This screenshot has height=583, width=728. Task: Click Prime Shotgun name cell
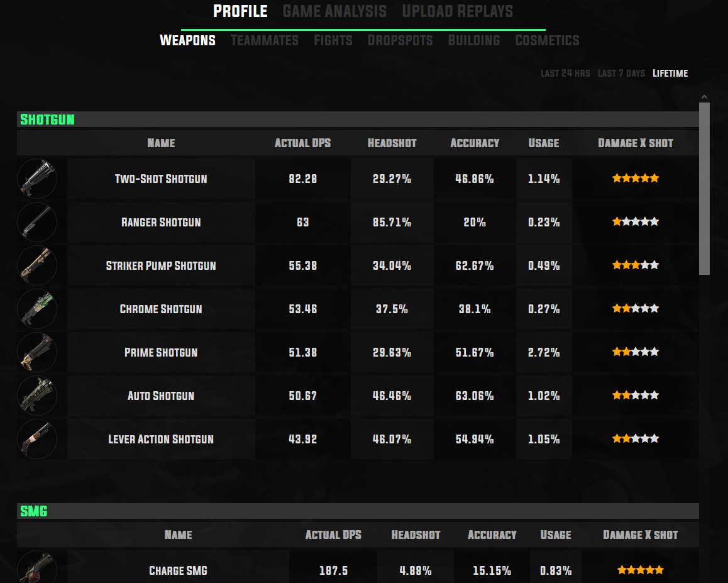(161, 352)
